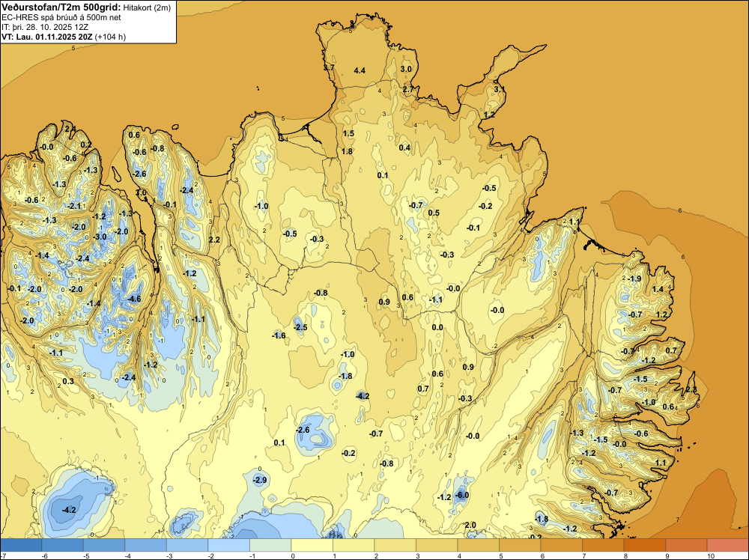749x560 pixels.
Task: Click the 'EC-HRES spá brúuð á 500m net' line
Action: point(61,17)
